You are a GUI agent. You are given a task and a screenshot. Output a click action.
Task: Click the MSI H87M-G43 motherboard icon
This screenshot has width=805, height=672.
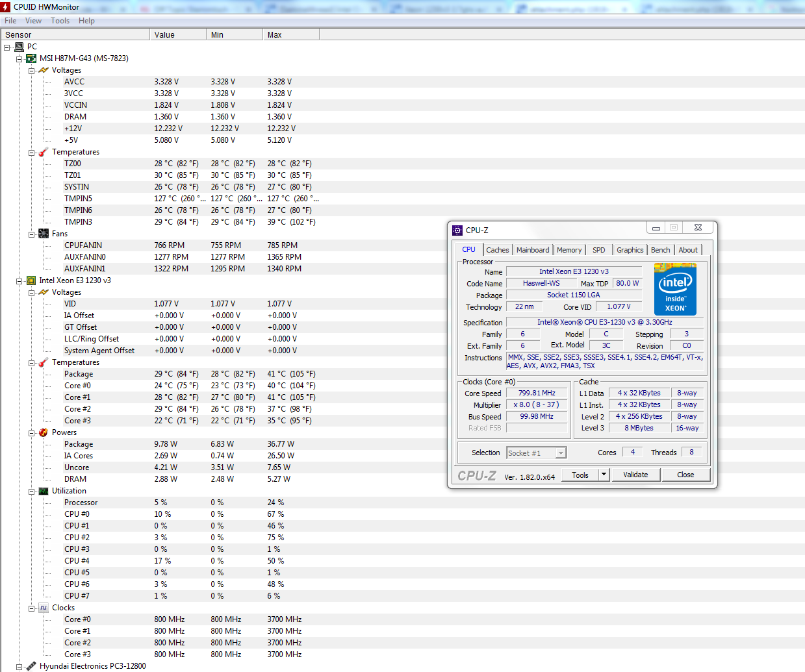tap(31, 58)
